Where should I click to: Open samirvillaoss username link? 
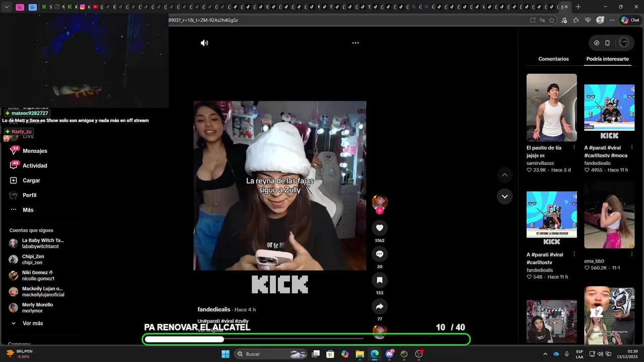540,163
